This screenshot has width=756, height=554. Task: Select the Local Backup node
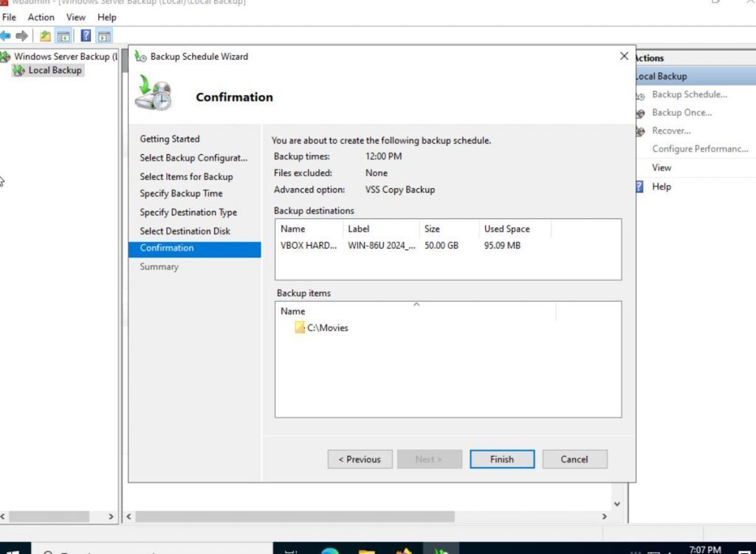tap(53, 70)
